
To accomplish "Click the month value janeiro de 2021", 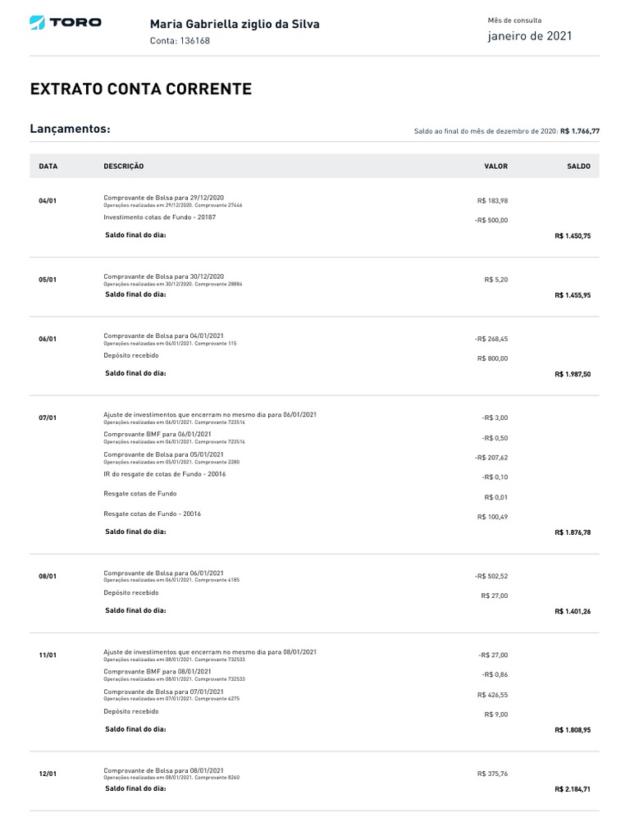I will (x=530, y=36).
